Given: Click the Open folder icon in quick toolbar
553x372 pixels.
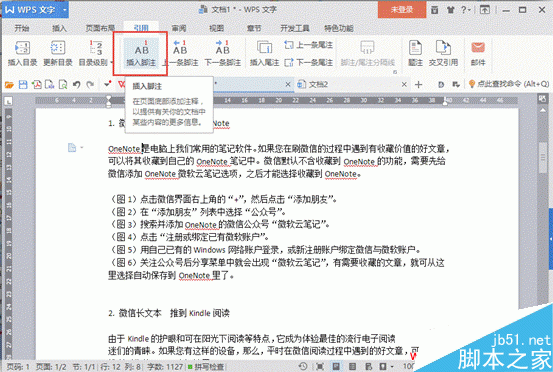Looking at the screenshot, I should (10, 85).
